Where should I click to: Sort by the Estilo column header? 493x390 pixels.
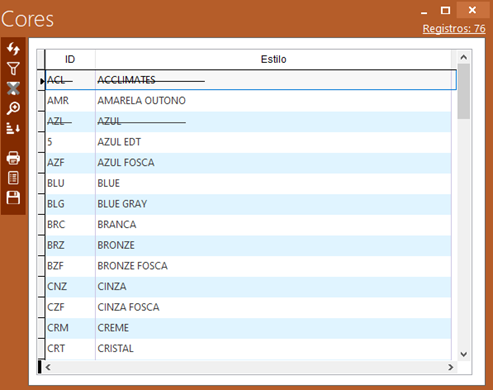pos(273,59)
